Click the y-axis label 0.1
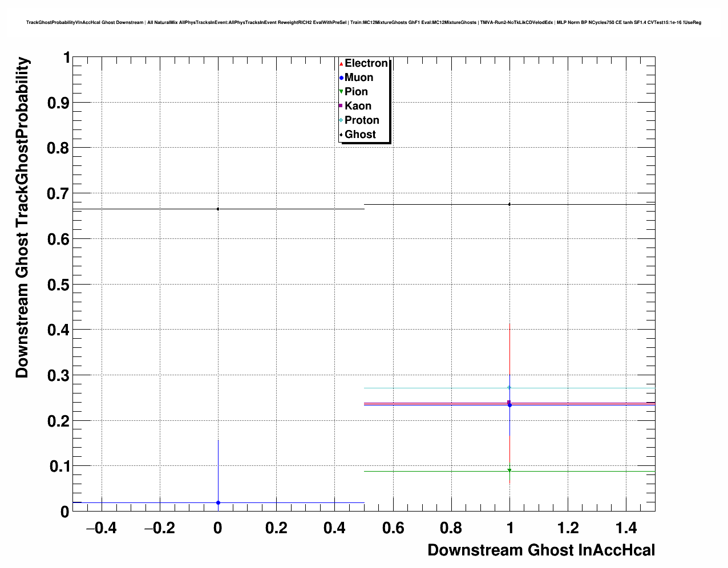Screen dimensions: 728x568 (x=58, y=466)
